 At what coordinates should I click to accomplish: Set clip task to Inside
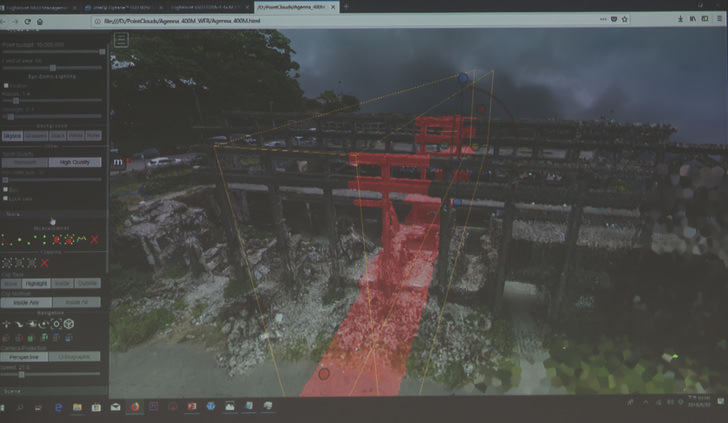(x=62, y=283)
